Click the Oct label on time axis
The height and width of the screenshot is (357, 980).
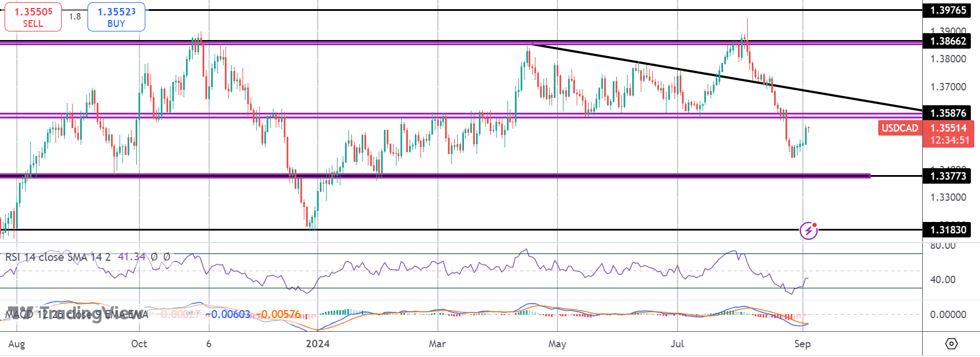[139, 344]
